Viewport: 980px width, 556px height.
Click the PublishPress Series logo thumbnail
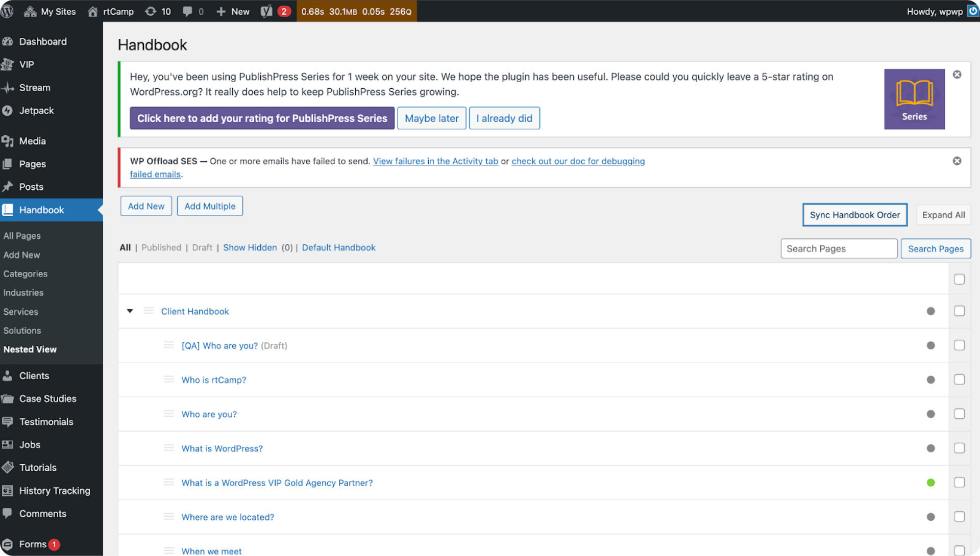(914, 99)
